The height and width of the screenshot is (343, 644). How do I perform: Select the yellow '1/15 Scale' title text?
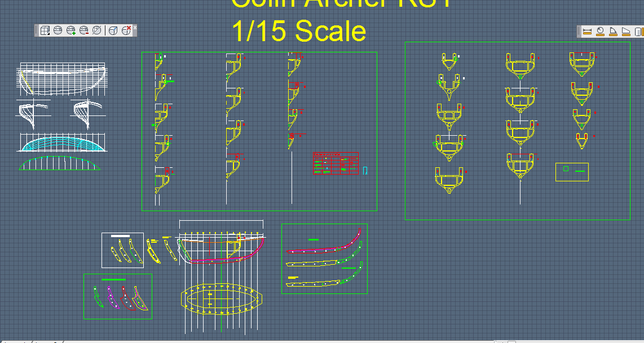(299, 31)
